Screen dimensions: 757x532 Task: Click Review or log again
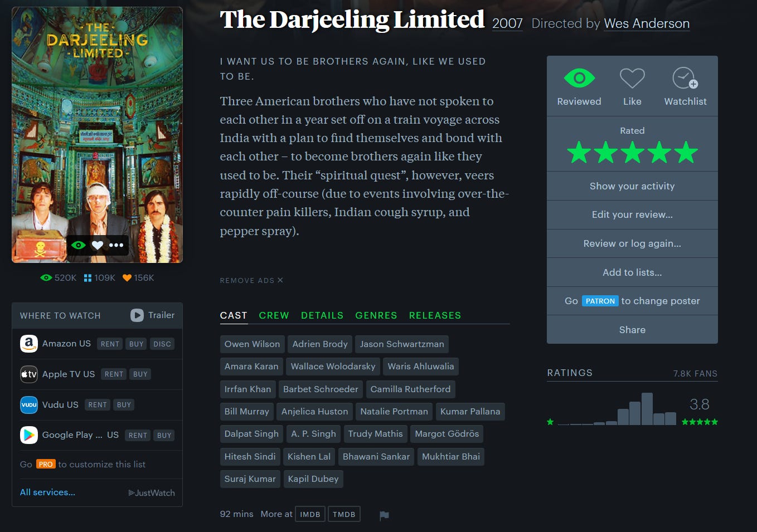coord(632,243)
